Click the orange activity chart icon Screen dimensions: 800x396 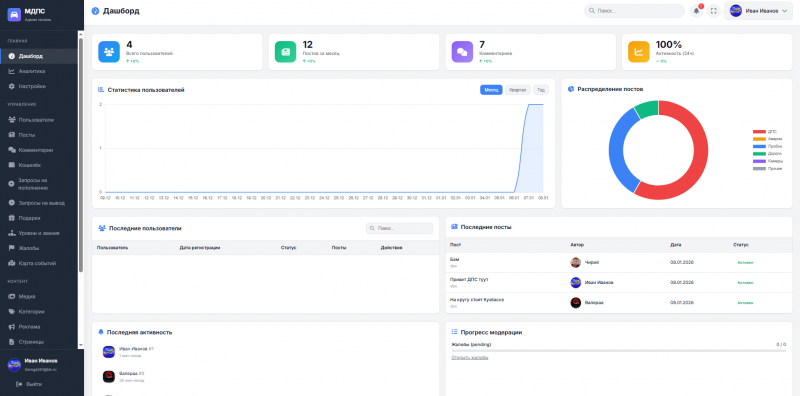(x=638, y=52)
